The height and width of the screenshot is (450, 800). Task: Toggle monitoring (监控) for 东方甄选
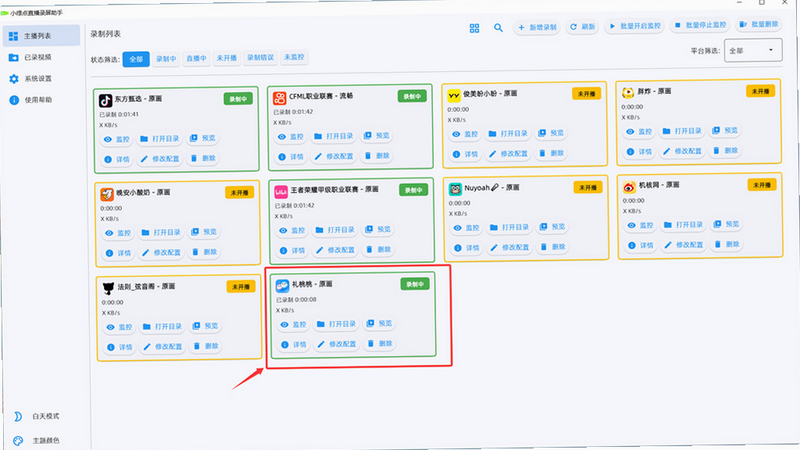click(117, 139)
